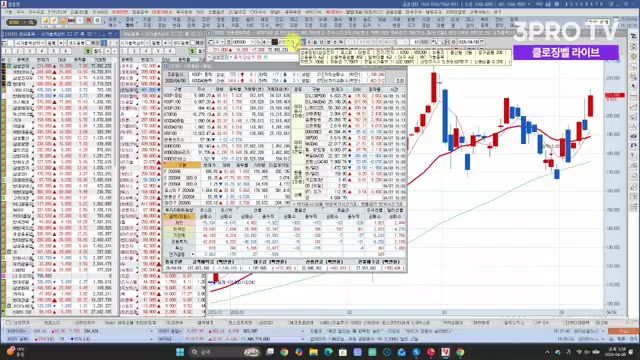
Task: Switch chart to monthly (월) period
Action: point(315,42)
